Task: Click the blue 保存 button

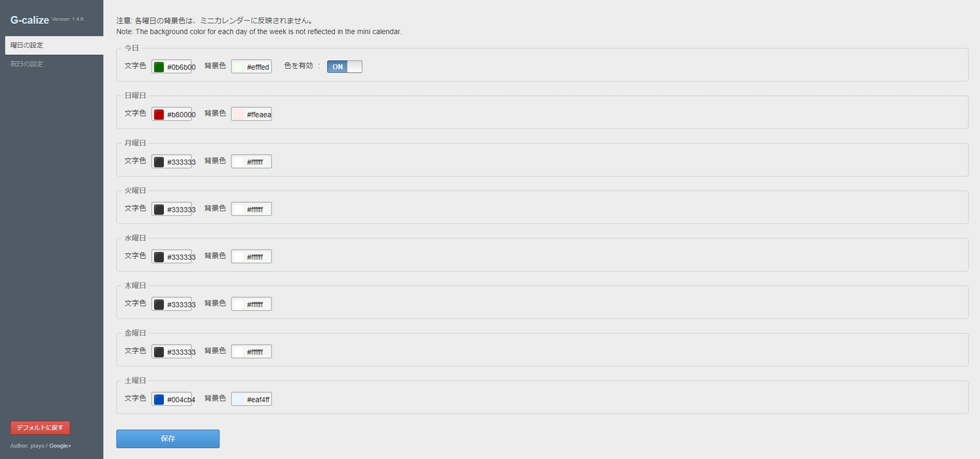Action: (x=168, y=438)
